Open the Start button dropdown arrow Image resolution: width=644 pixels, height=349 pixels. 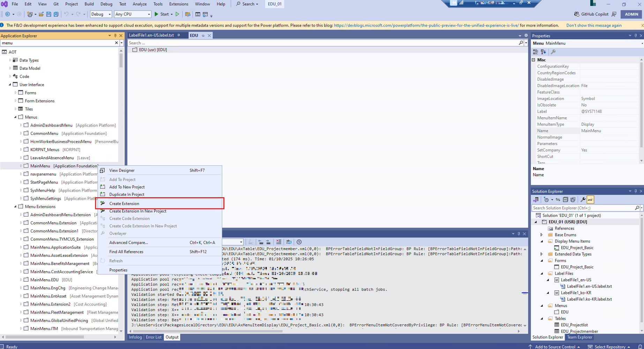(x=172, y=14)
